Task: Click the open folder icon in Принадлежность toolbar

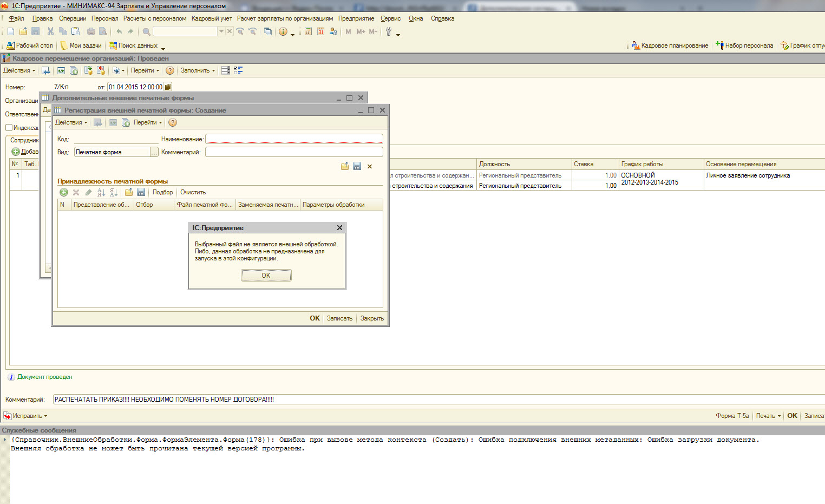Action: point(129,192)
